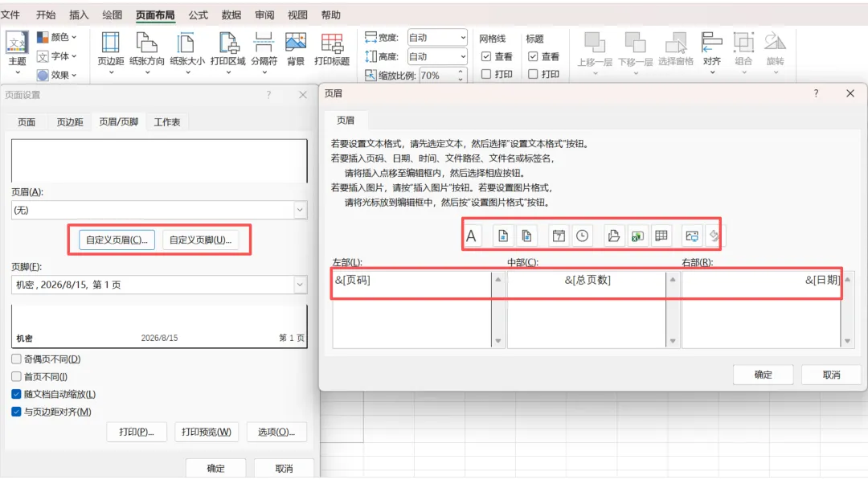
Task: Open the 页眉(A) dropdown
Action: coord(300,210)
